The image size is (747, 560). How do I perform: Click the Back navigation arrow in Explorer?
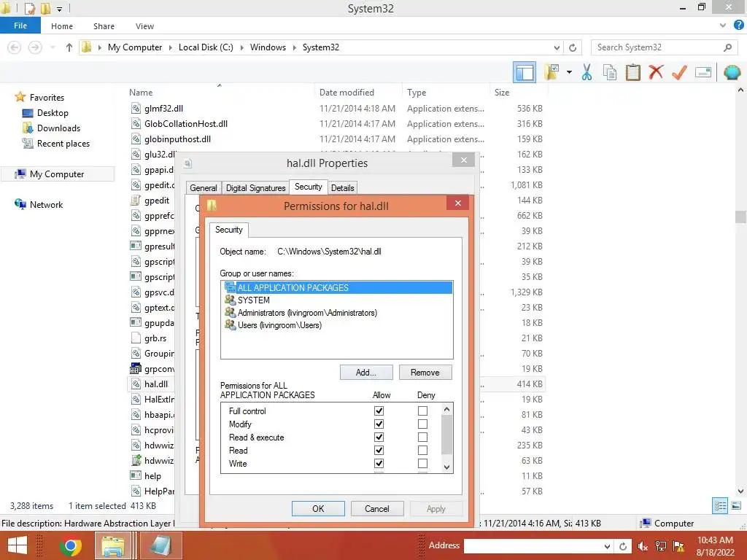pos(15,47)
